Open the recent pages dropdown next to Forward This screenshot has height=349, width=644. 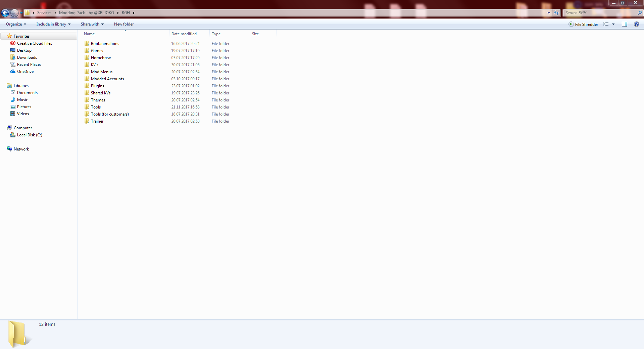(21, 13)
